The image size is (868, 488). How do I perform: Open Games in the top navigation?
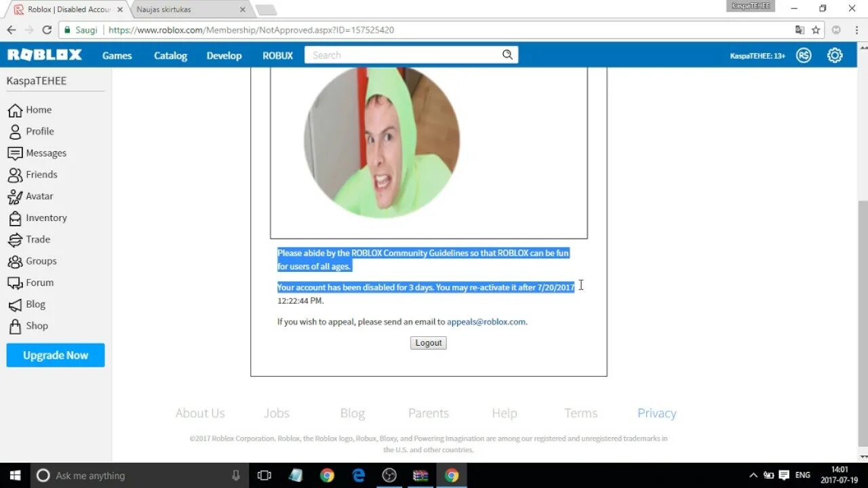point(117,56)
